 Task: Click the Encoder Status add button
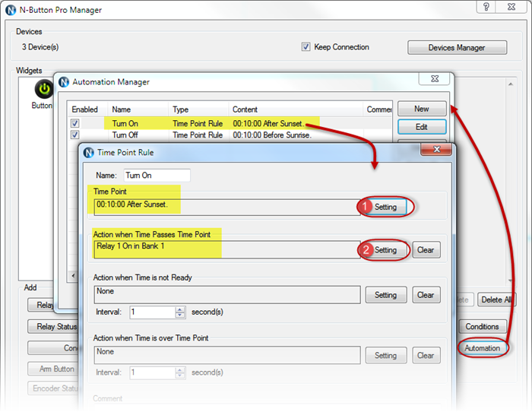click(53, 388)
